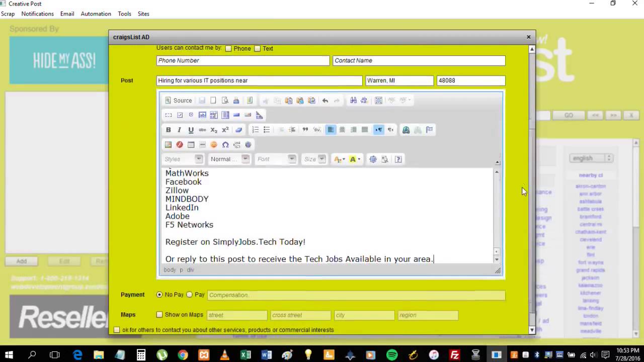The image size is (644, 362).
Task: Click the Compensation field
Action: [356, 295]
